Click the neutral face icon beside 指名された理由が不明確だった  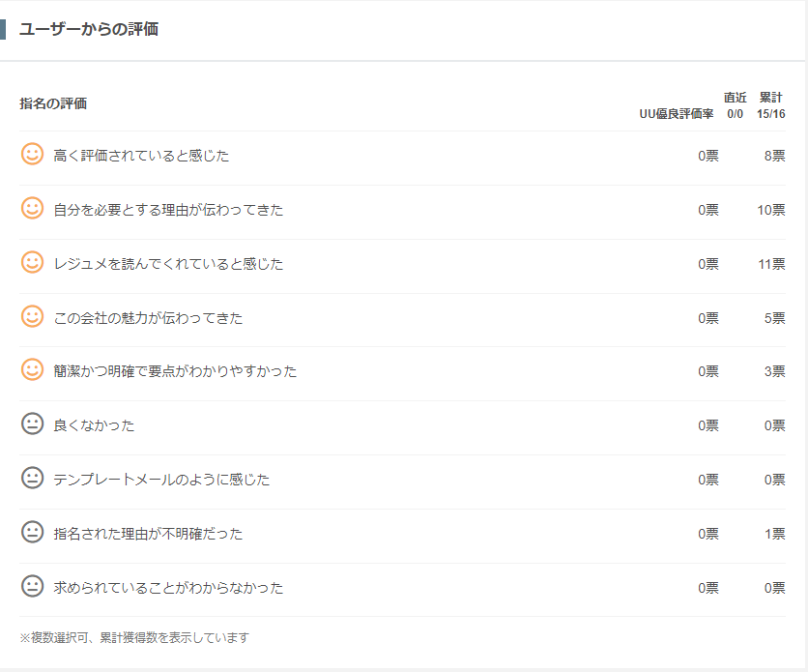click(32, 532)
